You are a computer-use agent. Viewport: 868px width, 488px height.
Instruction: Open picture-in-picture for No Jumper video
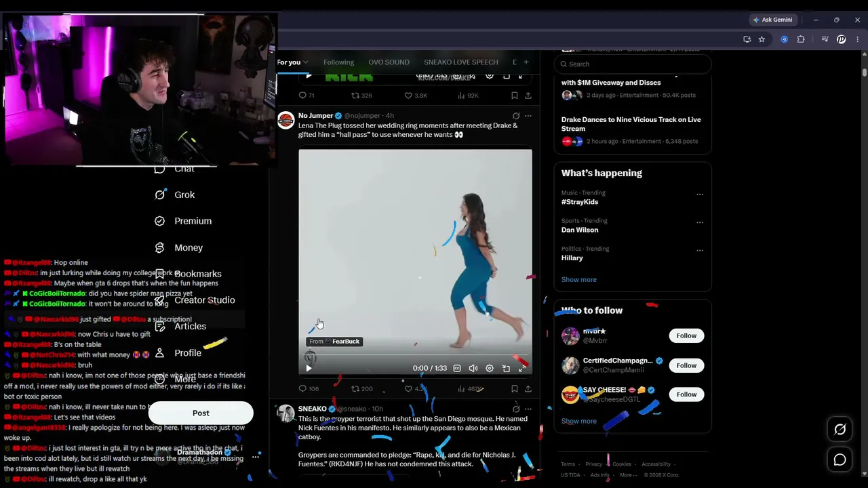[x=506, y=368]
